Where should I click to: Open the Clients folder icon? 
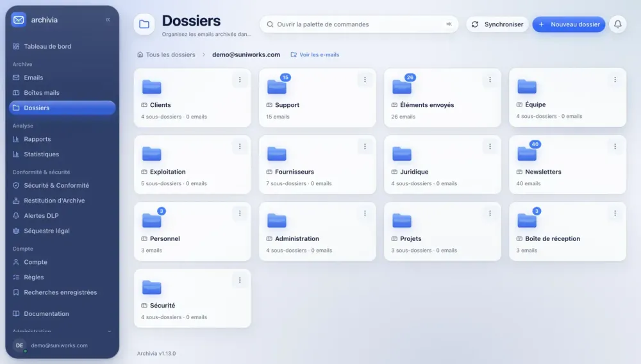pyautogui.click(x=152, y=87)
